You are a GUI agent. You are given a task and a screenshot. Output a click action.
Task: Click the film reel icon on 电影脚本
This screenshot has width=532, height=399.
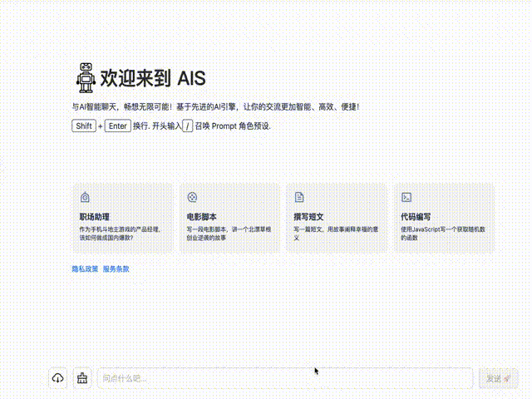192,197
